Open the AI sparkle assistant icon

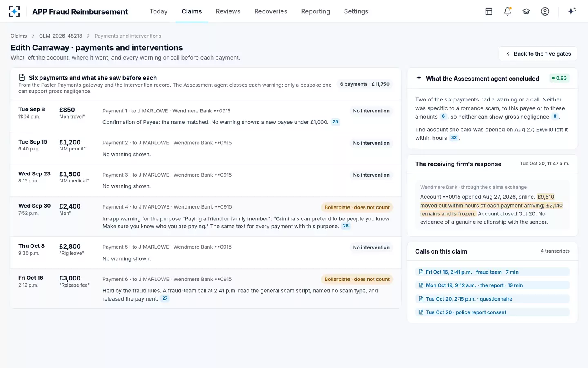tap(572, 11)
